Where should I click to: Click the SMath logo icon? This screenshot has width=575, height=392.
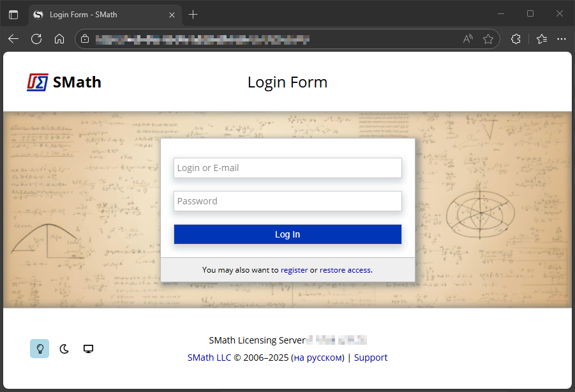click(x=38, y=82)
